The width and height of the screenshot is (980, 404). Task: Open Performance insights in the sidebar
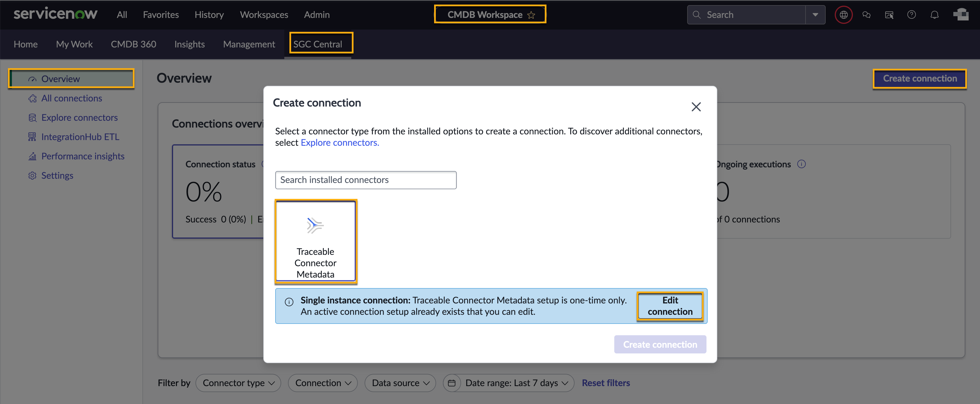(83, 156)
